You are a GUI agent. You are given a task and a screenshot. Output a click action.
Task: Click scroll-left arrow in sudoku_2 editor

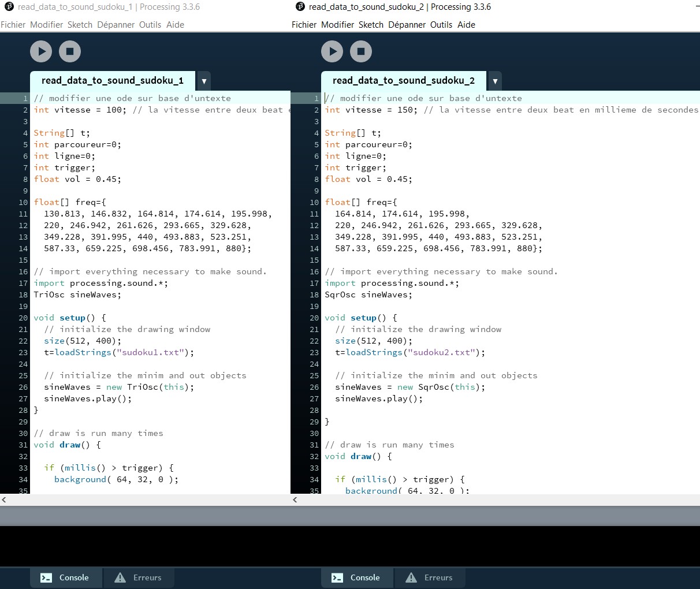click(295, 499)
